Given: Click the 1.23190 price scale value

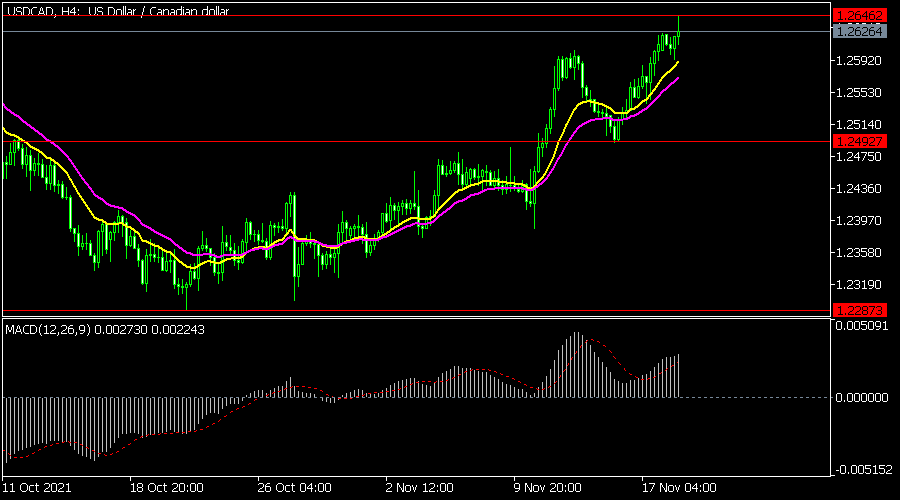Looking at the screenshot, I should pyautogui.click(x=859, y=285).
